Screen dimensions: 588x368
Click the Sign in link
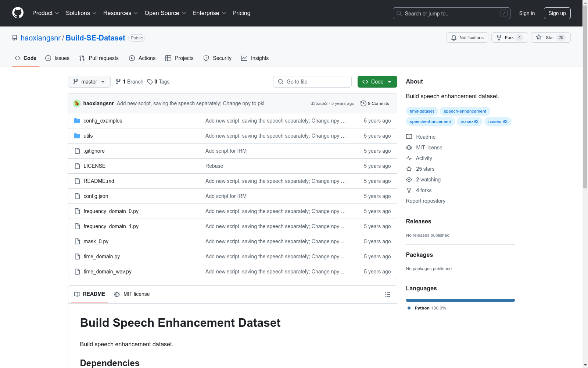coord(527,13)
